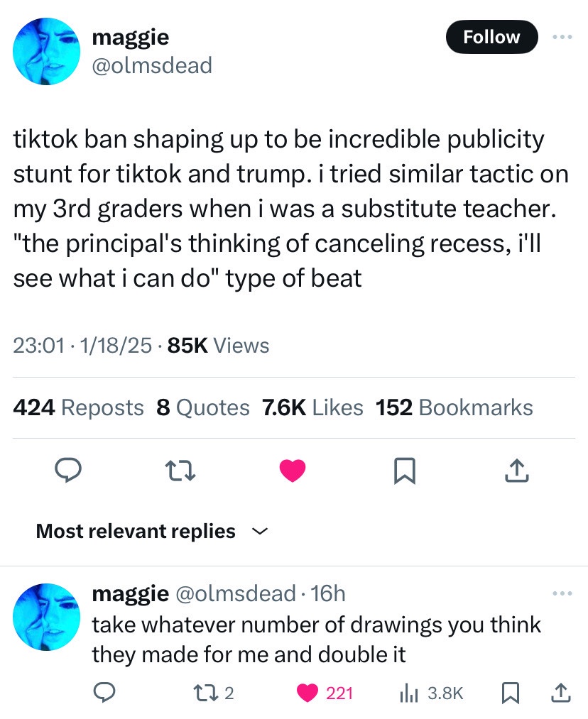Open maggie's profile picture at top

[46, 51]
